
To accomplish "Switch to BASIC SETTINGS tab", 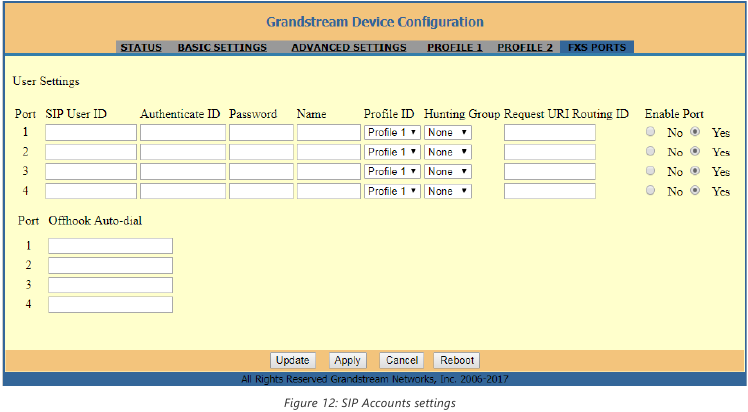I will pyautogui.click(x=222, y=48).
